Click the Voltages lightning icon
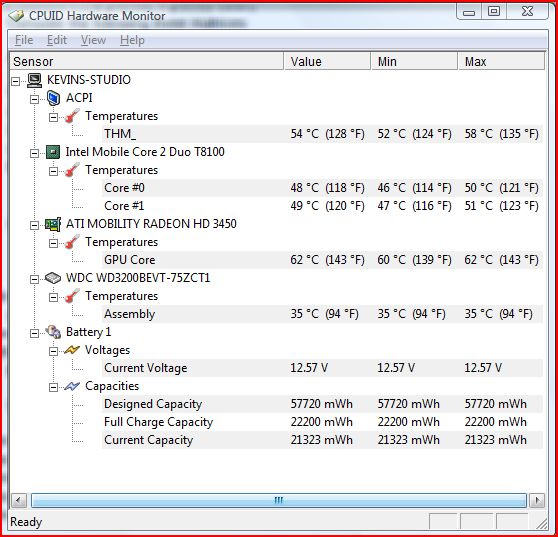This screenshot has height=537, width=558. click(x=72, y=350)
